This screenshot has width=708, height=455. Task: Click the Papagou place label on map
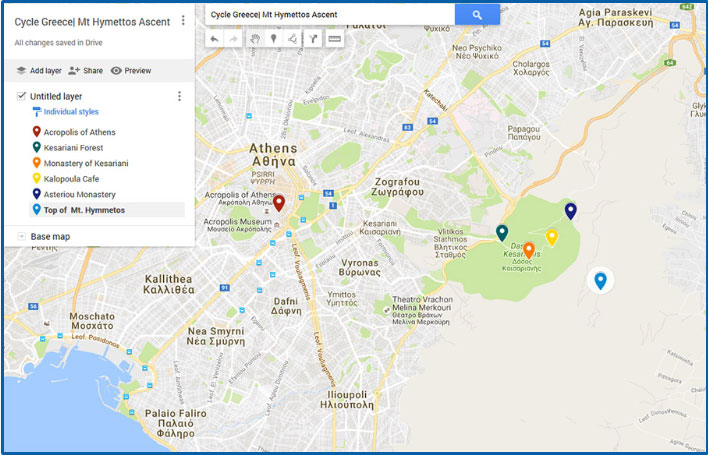coord(524,133)
